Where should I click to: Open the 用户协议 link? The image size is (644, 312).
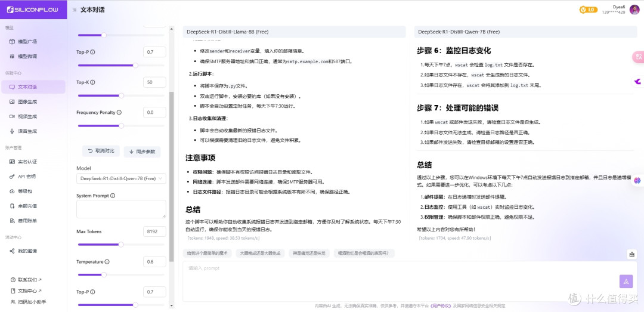tap(440, 306)
